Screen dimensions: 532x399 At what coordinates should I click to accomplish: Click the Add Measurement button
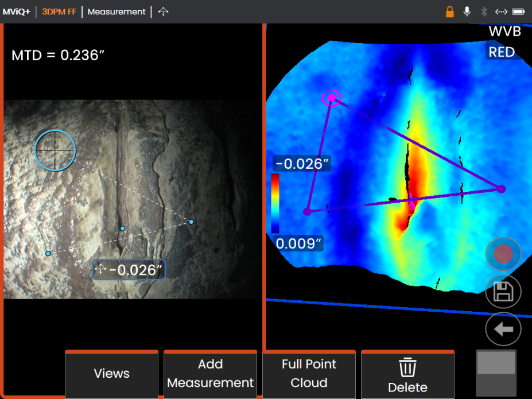(x=211, y=374)
